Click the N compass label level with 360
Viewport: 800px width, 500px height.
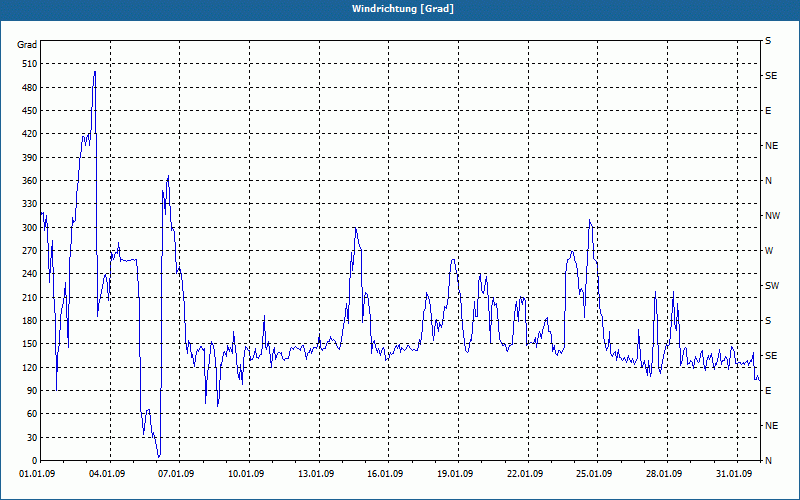click(769, 181)
